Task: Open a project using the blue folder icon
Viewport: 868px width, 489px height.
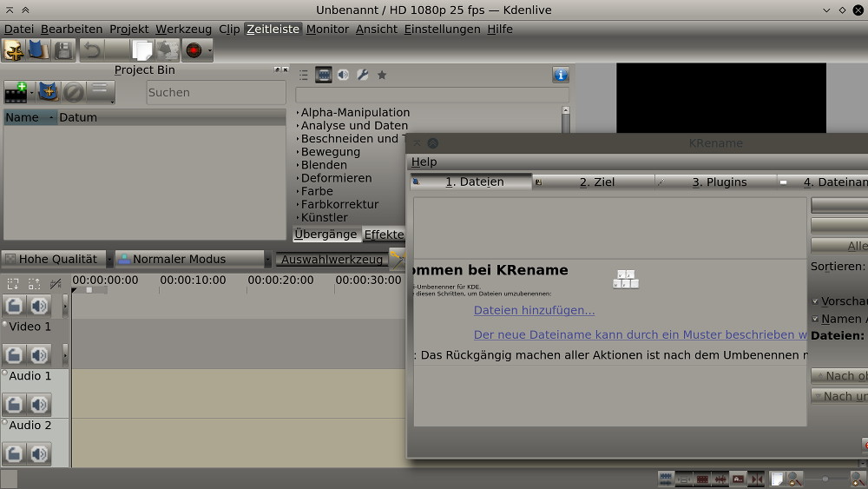Action: 38,50
